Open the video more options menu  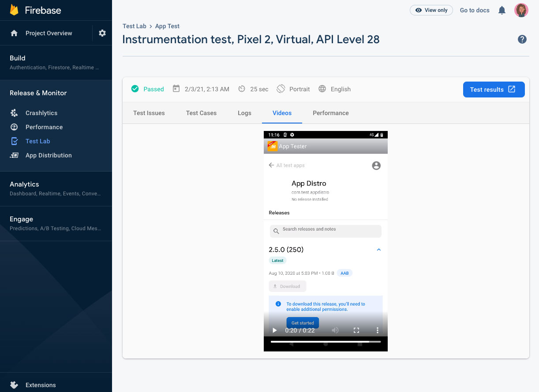click(377, 330)
